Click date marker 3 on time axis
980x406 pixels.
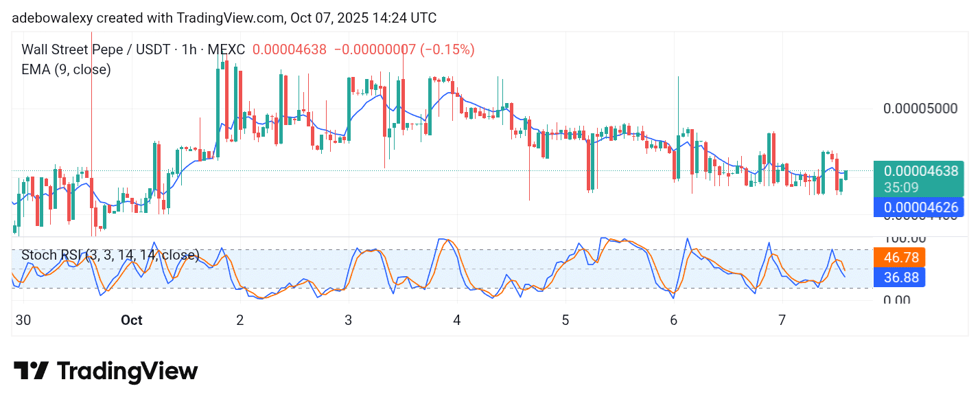pyautogui.click(x=348, y=320)
